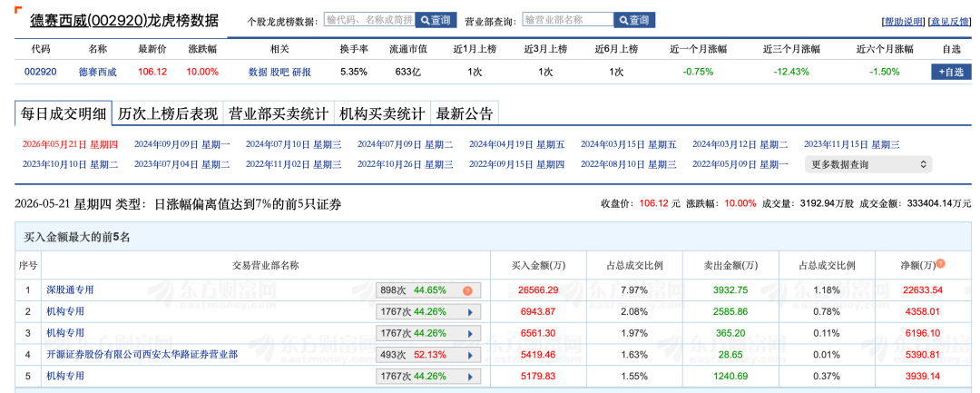
Task: Open the 数据 related link
Action: click(258, 72)
